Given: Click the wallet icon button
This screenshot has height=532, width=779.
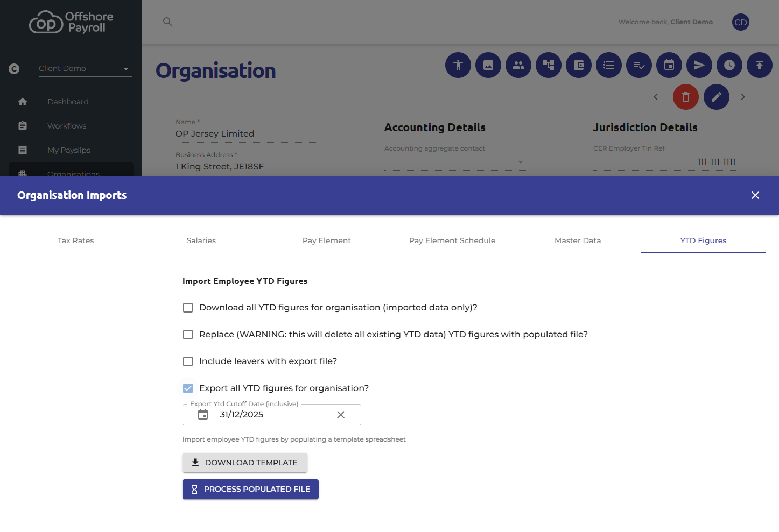Looking at the screenshot, I should (x=579, y=65).
